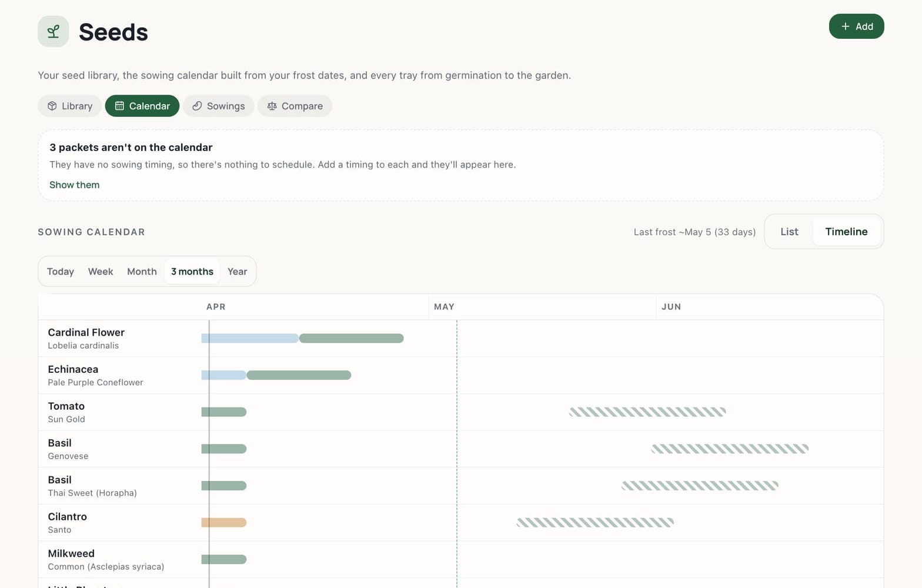This screenshot has height=588, width=922.
Task: Click the Seeds sprout logo icon
Action: pos(54,31)
